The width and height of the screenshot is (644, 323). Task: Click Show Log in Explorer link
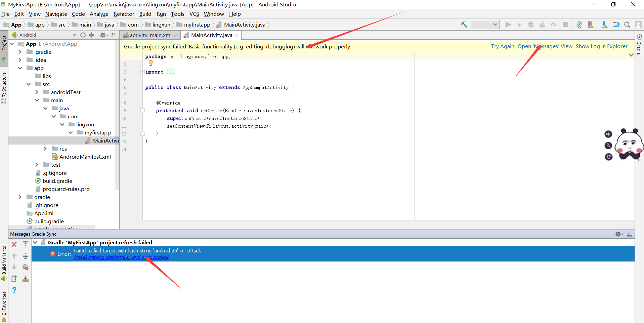602,46
